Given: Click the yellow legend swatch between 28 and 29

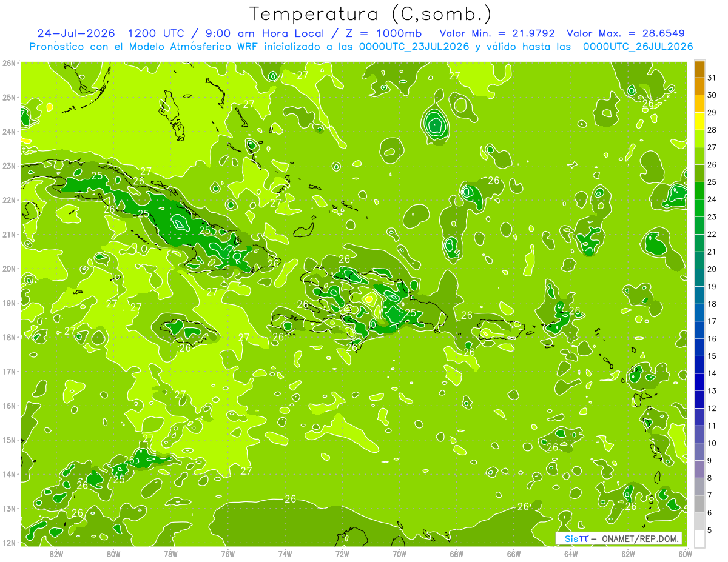Looking at the screenshot, I should click(699, 121).
